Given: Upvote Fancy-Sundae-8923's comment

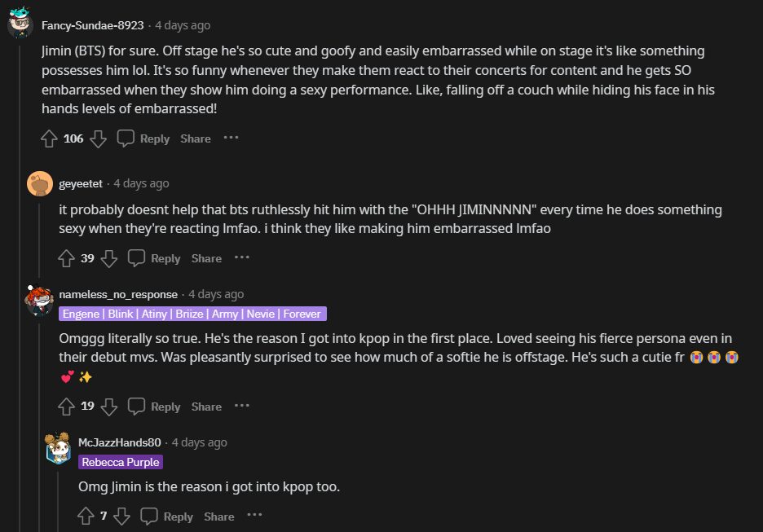Looking at the screenshot, I should point(49,138).
